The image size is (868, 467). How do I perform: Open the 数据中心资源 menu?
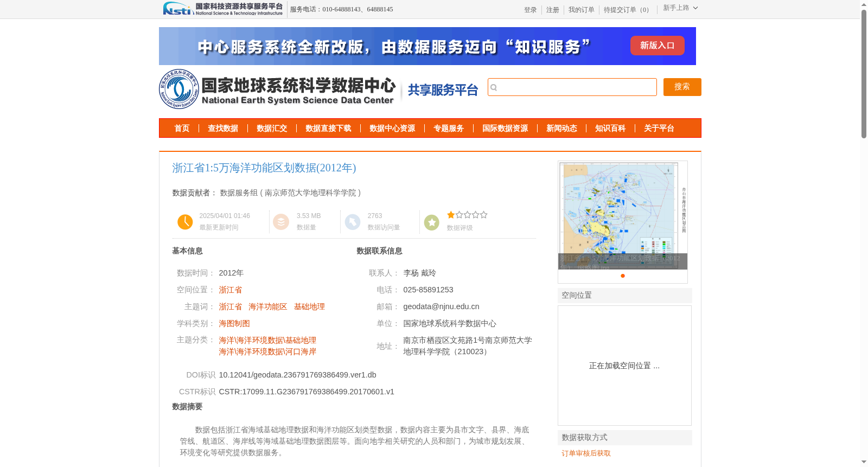point(392,128)
